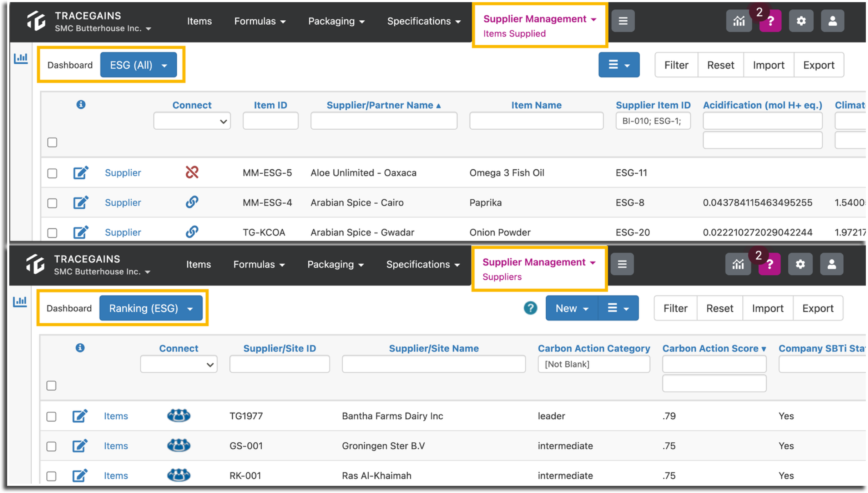
Task: Click the TraceGains logo on the Items Supplied page
Action: 36,21
